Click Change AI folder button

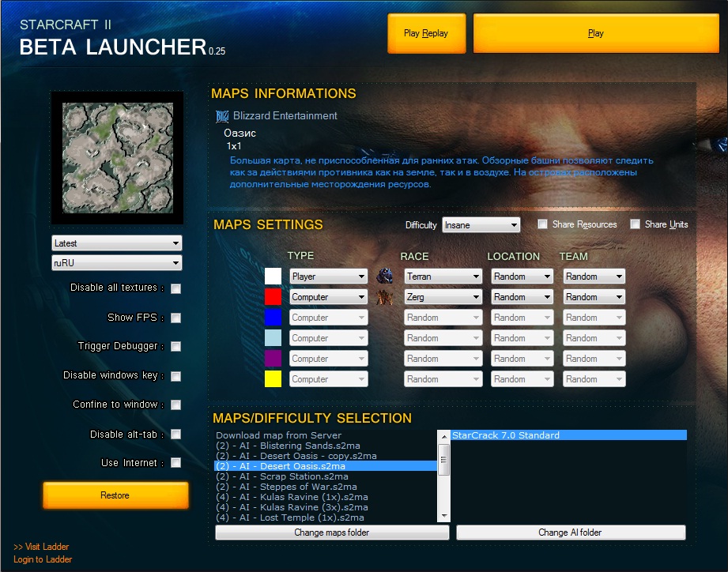pos(571,532)
